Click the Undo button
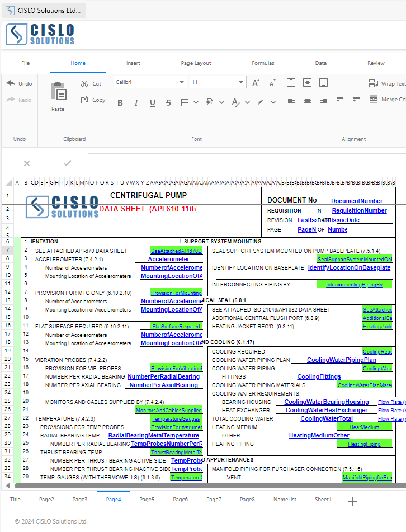 coord(19,83)
